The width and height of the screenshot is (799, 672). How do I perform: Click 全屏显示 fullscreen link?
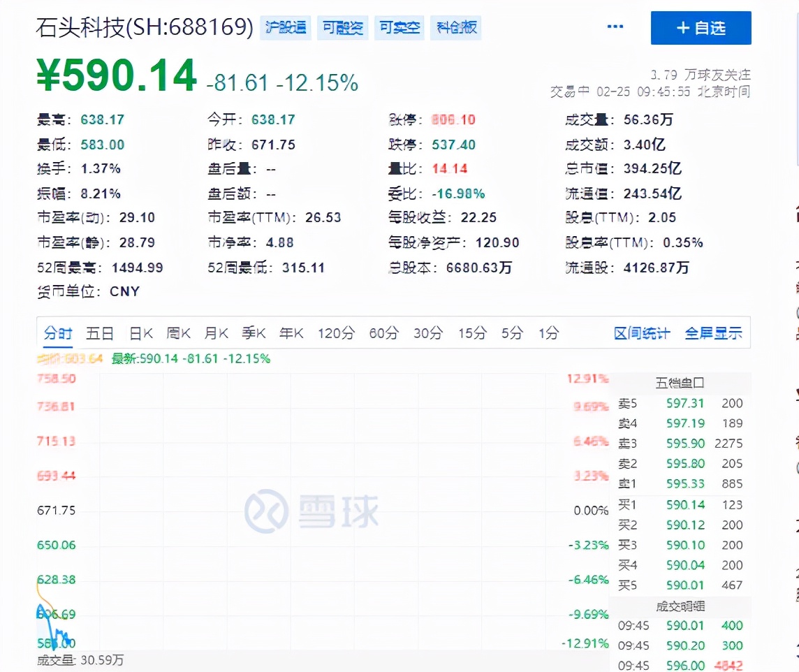pos(713,333)
